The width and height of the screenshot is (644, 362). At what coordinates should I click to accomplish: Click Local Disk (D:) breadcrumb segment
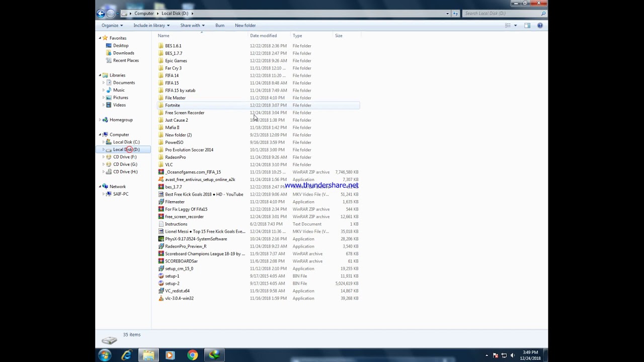[x=175, y=14]
